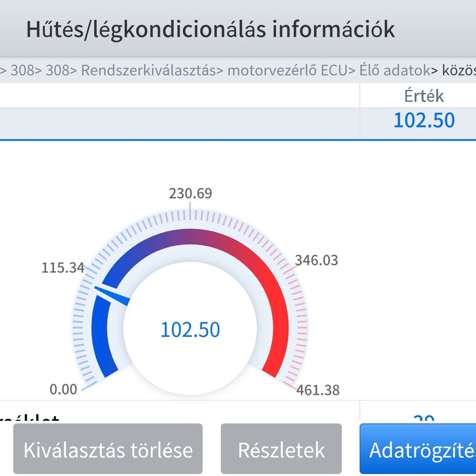Return to Élő adatok breadcrumb level

point(395,70)
